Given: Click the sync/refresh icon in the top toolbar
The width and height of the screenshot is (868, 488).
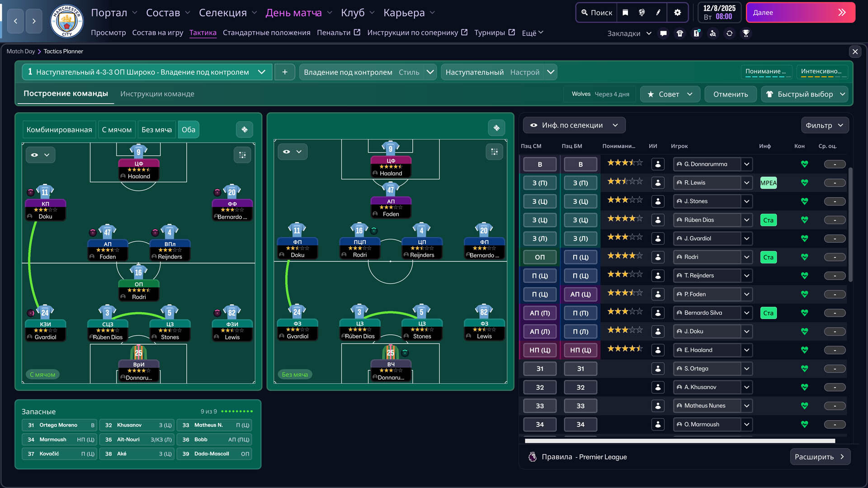Looking at the screenshot, I should [730, 33].
